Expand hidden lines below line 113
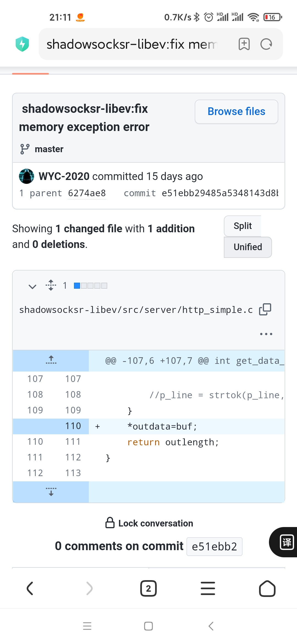Image resolution: width=297 pixels, height=644 pixels. coord(51,492)
